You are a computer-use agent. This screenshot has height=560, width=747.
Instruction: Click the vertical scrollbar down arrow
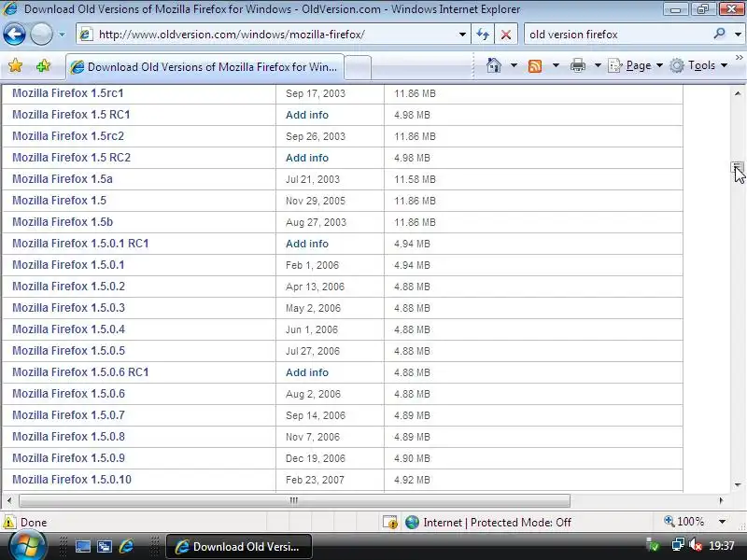[x=738, y=484]
